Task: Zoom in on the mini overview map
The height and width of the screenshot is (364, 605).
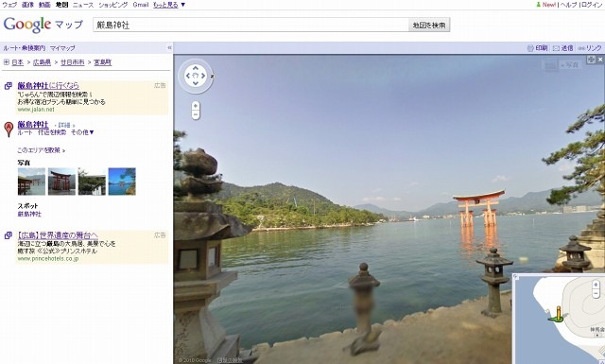Action: tap(596, 285)
